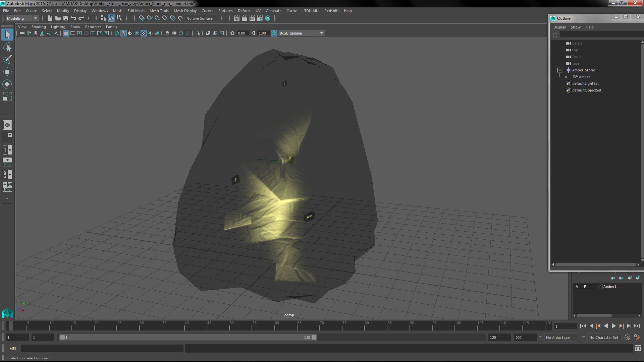Click the MEL command input field
The width and height of the screenshot is (644, 362).
point(102,349)
